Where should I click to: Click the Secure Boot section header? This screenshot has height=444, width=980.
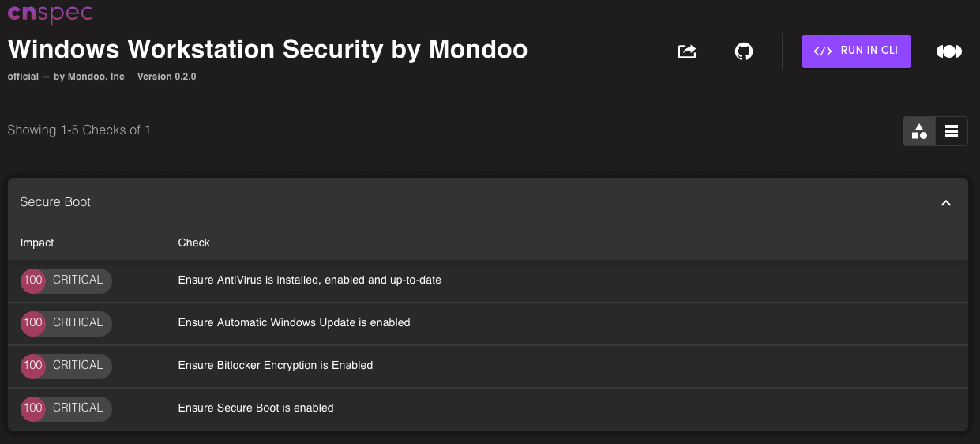click(55, 202)
